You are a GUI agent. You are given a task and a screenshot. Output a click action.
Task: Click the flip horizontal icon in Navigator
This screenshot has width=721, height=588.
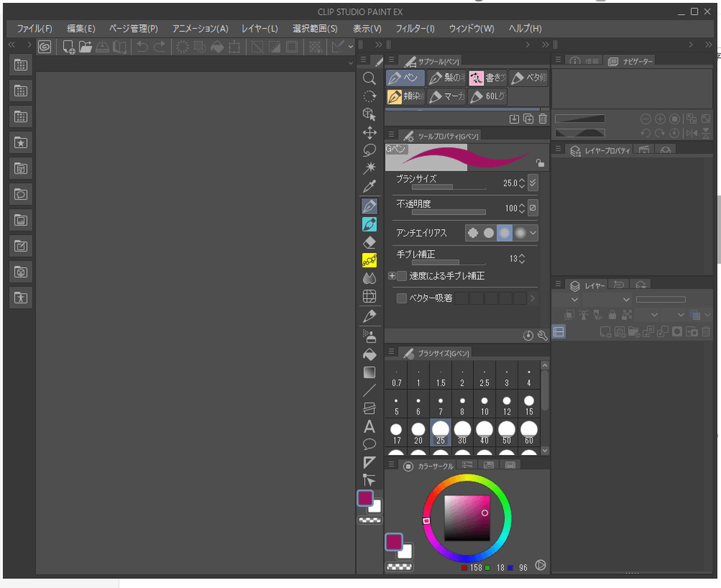coord(692,132)
